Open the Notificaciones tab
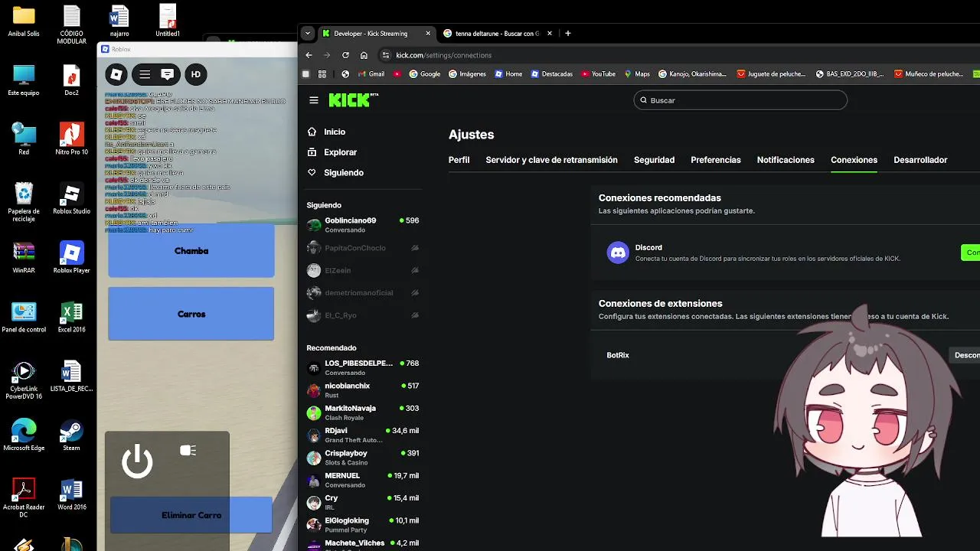This screenshot has width=980, height=551. (786, 160)
